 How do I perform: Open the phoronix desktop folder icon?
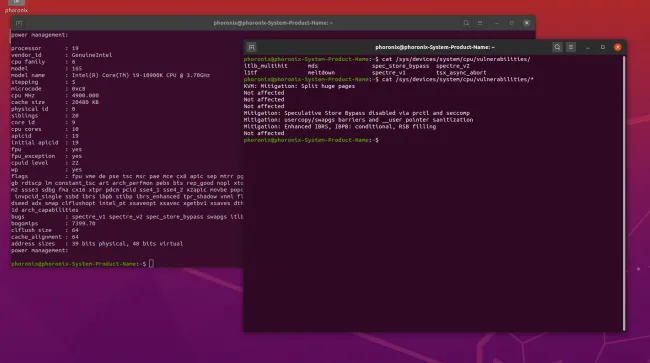pos(17,6)
